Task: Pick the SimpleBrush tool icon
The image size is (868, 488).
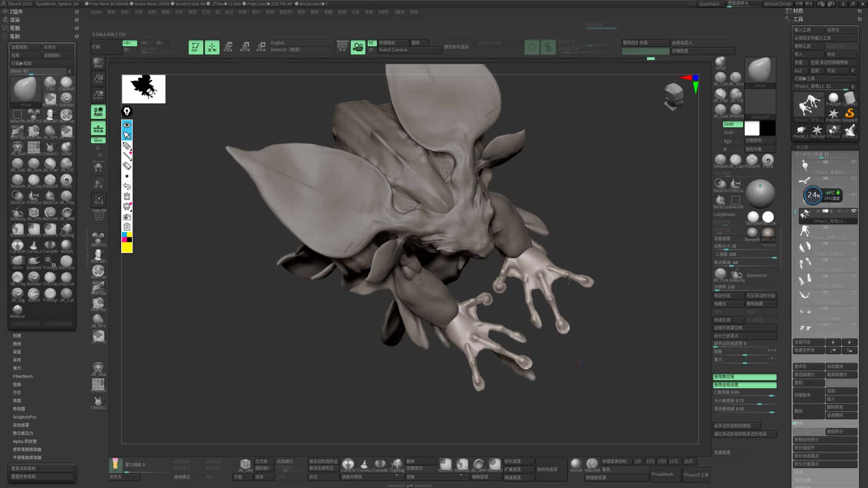Action: [849, 114]
